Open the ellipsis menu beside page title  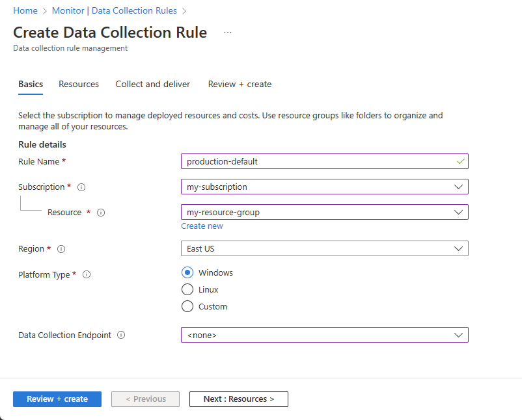228,33
